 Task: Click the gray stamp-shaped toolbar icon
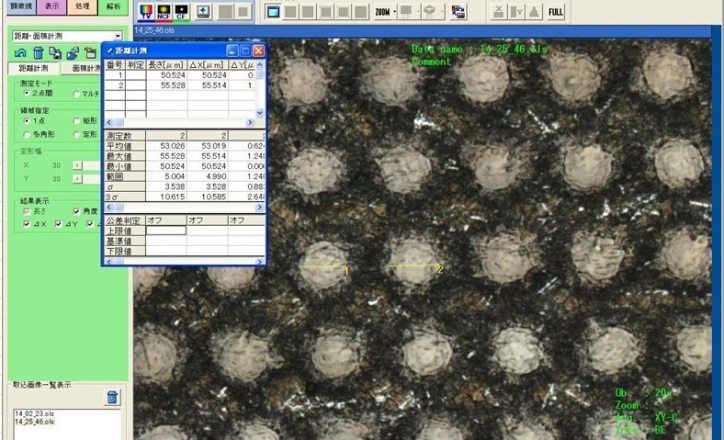coord(534,12)
